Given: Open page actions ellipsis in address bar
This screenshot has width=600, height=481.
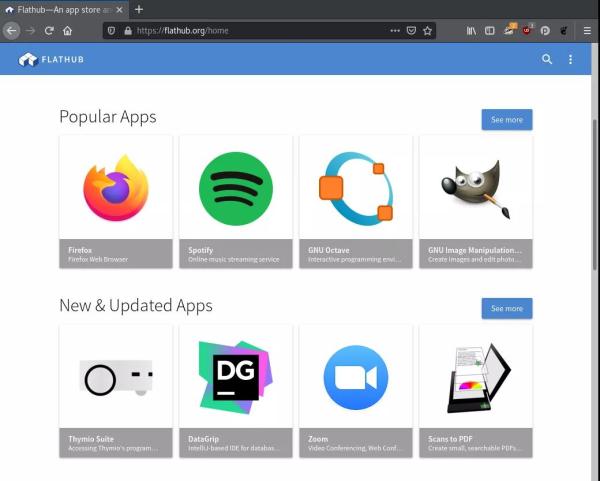Looking at the screenshot, I should click(x=392, y=31).
